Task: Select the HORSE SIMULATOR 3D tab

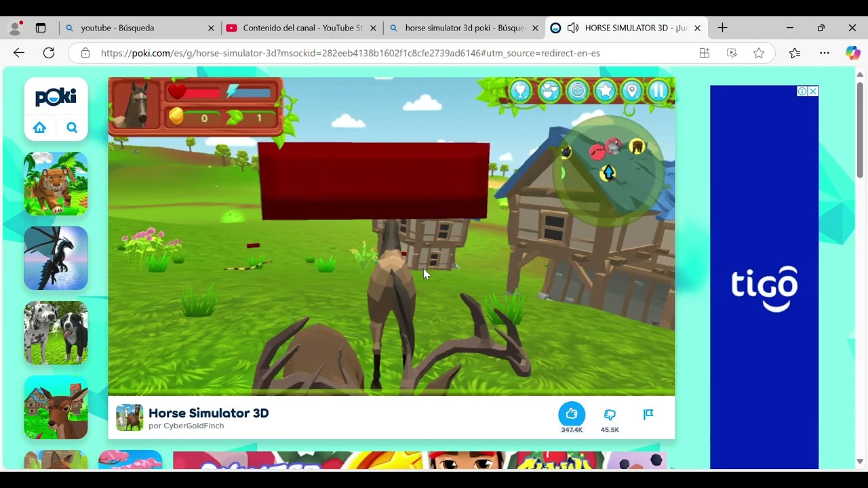Action: [627, 28]
